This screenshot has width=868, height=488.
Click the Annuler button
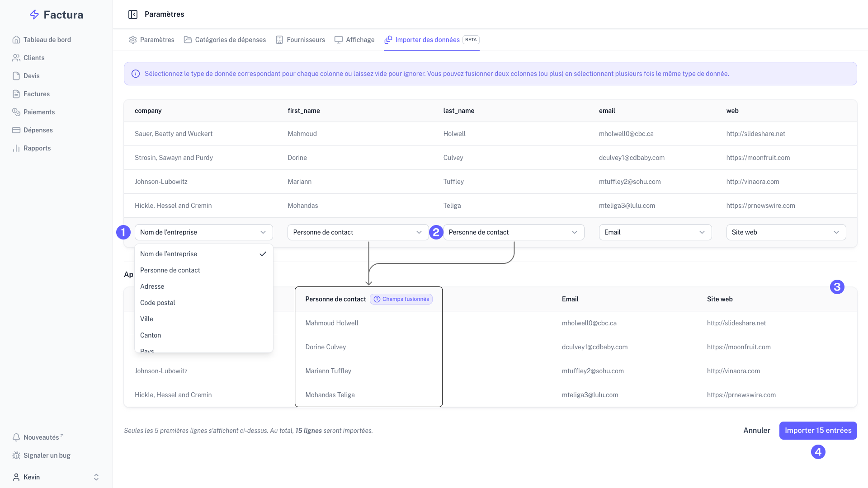pyautogui.click(x=756, y=431)
